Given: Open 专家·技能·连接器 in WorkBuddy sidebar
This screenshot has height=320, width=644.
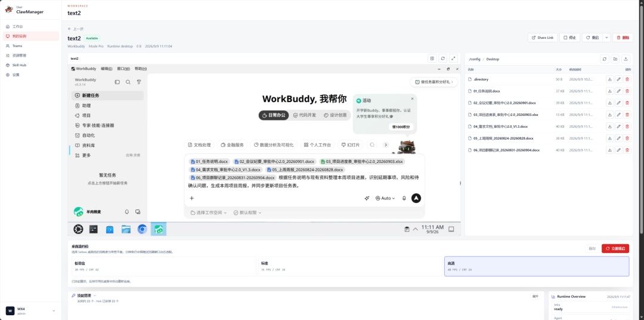Looking at the screenshot, I should pos(107,125).
